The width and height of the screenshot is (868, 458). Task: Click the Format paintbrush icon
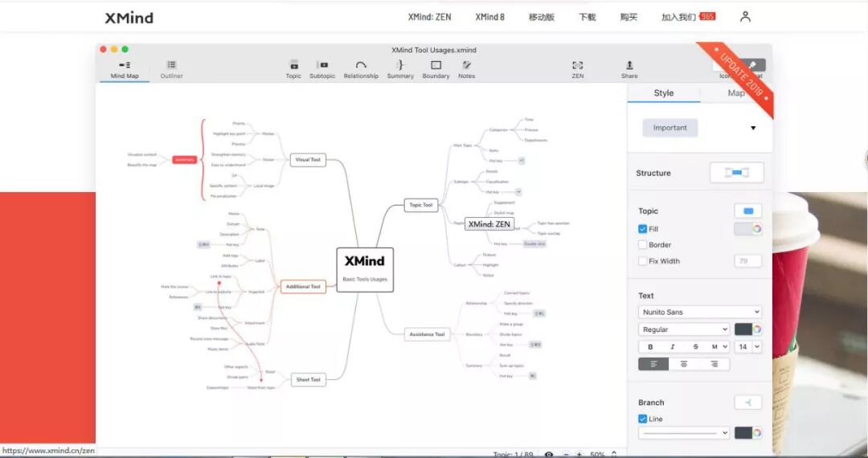click(x=751, y=65)
